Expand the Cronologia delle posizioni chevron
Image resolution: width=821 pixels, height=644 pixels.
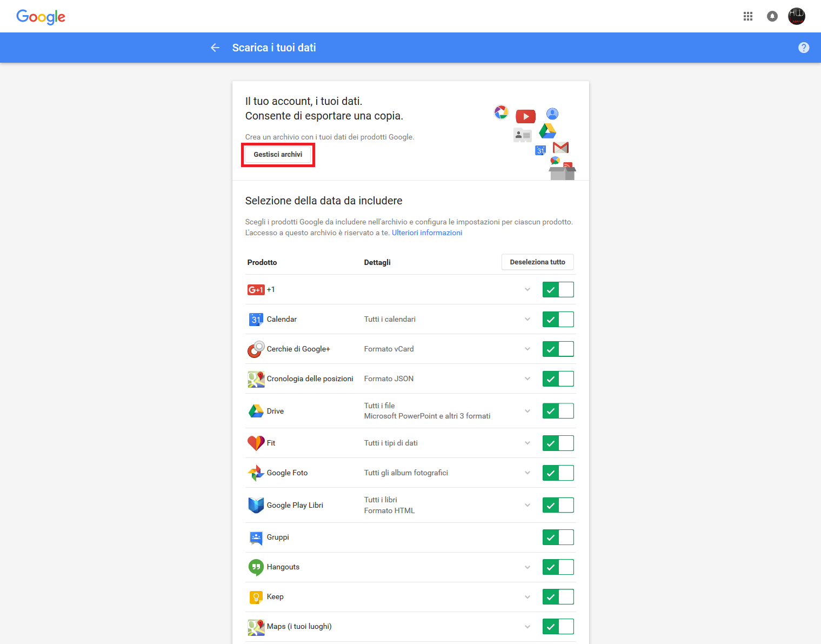(528, 379)
